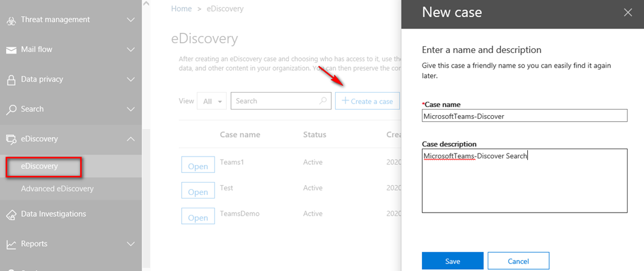Click the Threat management biohazard icon
Image resolution: width=644 pixels, height=271 pixels.
11,21
